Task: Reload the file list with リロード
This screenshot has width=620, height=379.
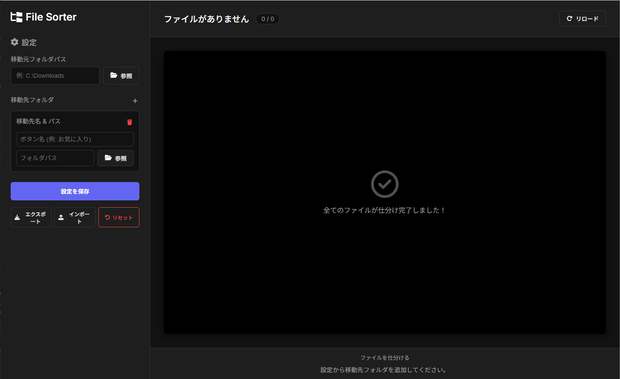Action: coord(582,19)
